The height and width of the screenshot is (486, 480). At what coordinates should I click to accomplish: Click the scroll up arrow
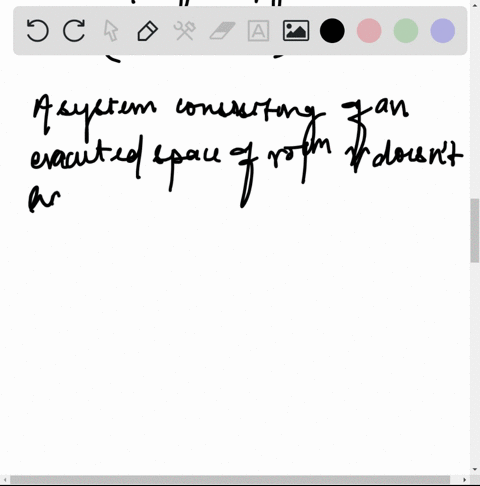point(475,4)
